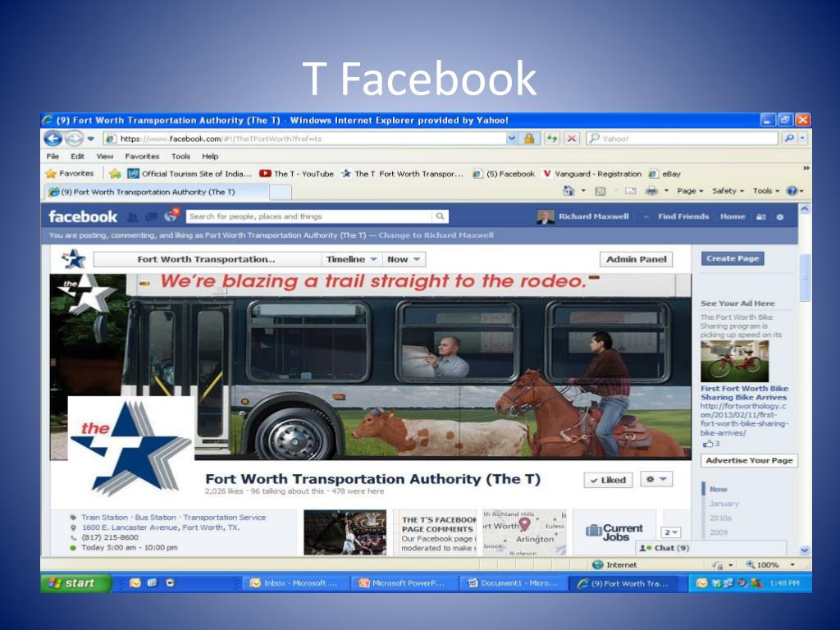This screenshot has height=630, width=840.
Task: Open the Now dropdown
Action: [404, 259]
